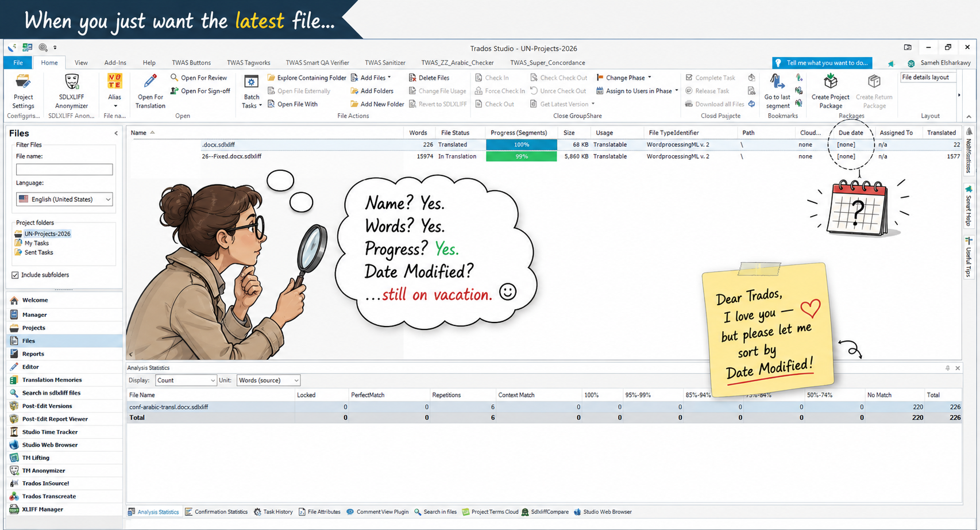Select conf-arabic-transl.docx.sdlxliff in Analysis Statistics

(168, 407)
